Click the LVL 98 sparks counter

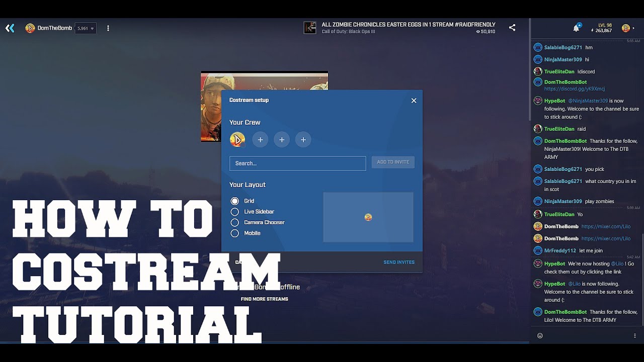(x=601, y=28)
